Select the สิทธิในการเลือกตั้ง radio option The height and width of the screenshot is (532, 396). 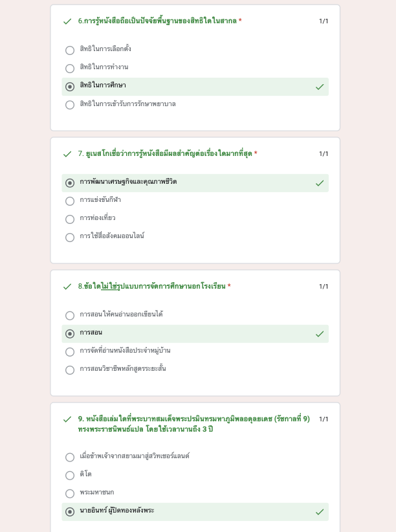point(70,50)
